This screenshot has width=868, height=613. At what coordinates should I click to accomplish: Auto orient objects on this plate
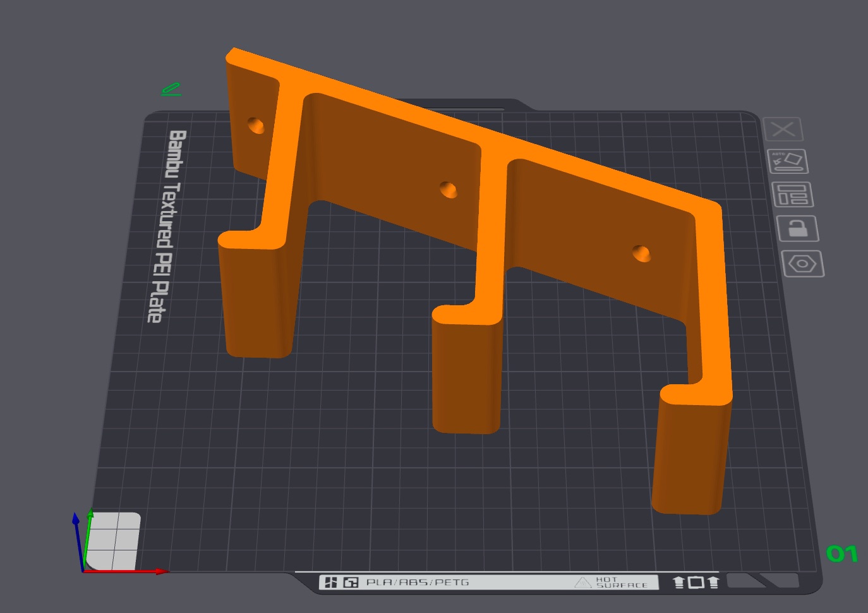(788, 161)
